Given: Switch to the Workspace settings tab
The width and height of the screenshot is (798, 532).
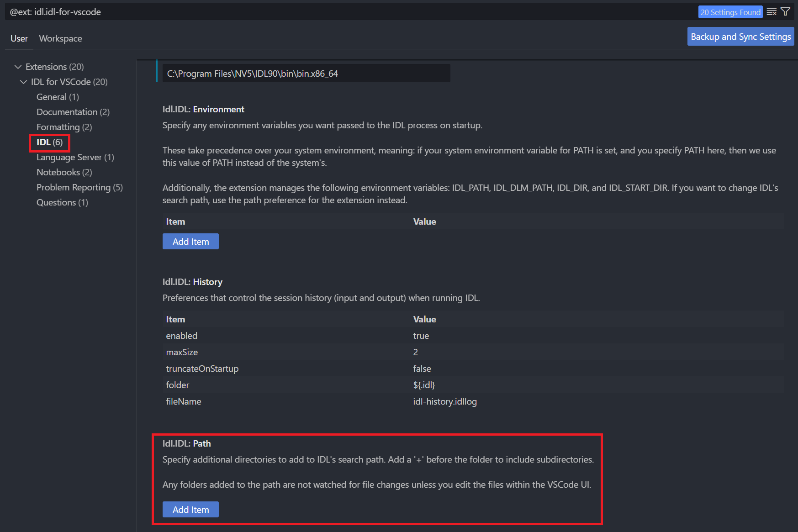Looking at the screenshot, I should click(60, 38).
